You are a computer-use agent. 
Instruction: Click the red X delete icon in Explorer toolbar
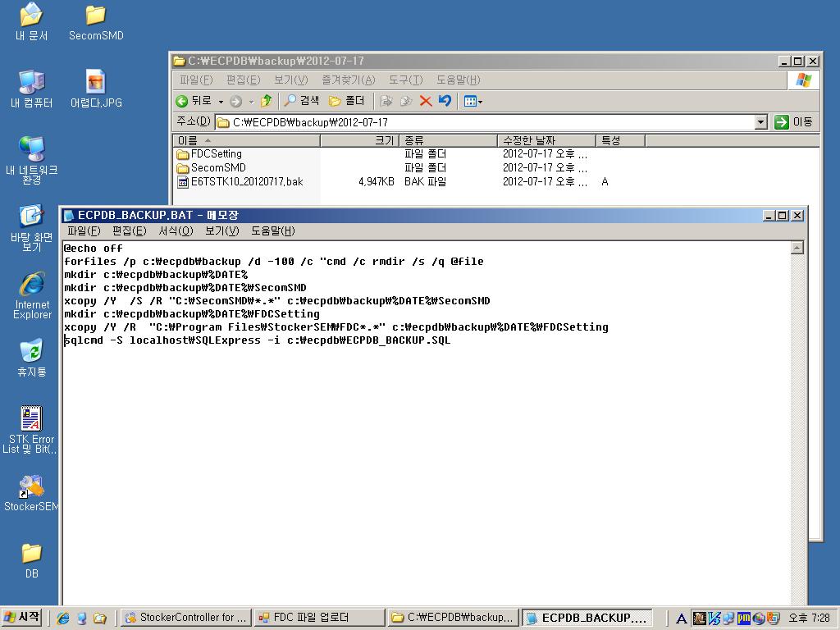coord(426,101)
